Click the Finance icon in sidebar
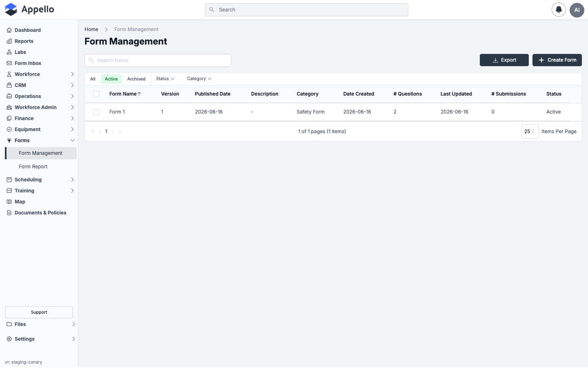Screen dimensions: 588x375 [x=9, y=118]
